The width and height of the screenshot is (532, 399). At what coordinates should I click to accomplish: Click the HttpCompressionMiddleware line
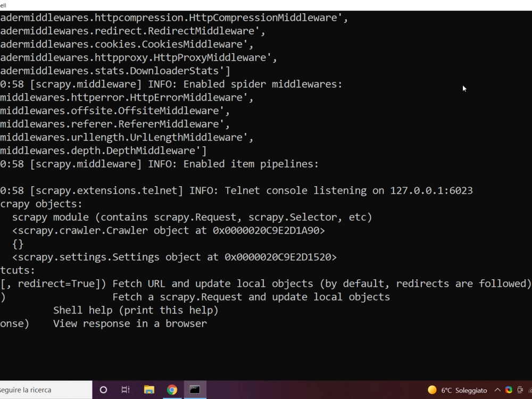(174, 18)
